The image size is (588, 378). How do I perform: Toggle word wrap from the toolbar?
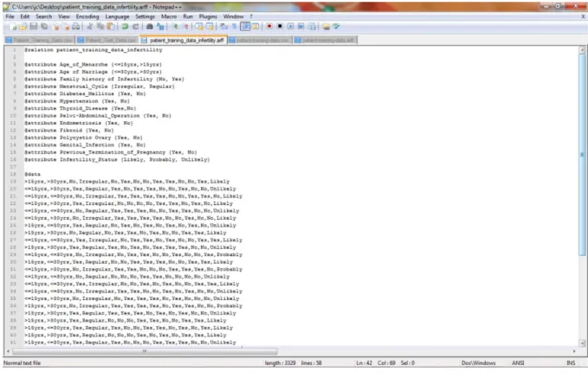(x=224, y=27)
